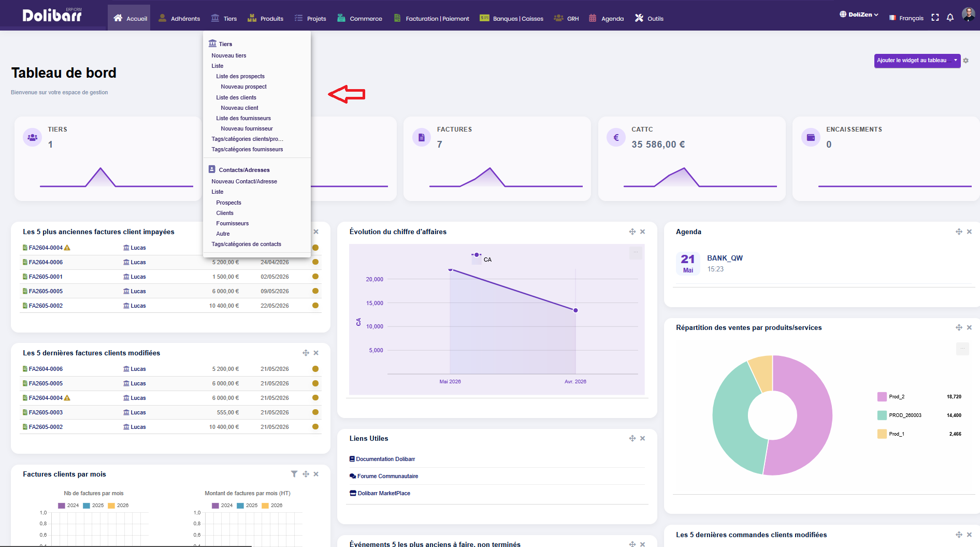
Task: Click the Factures stat card icon
Action: (422, 137)
